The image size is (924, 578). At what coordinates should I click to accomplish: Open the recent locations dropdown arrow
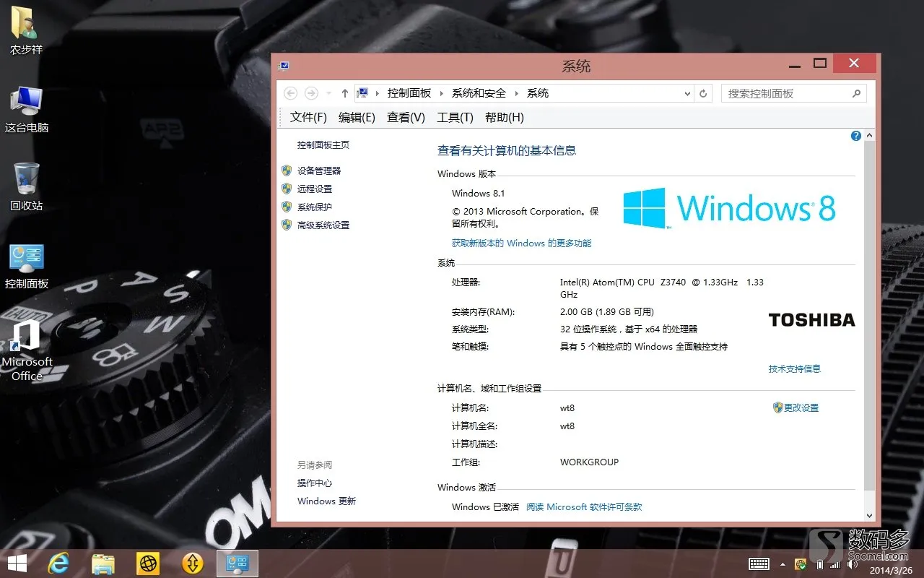coord(329,94)
